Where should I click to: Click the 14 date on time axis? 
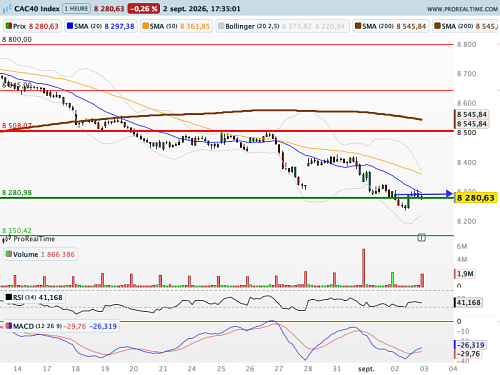[17, 369]
